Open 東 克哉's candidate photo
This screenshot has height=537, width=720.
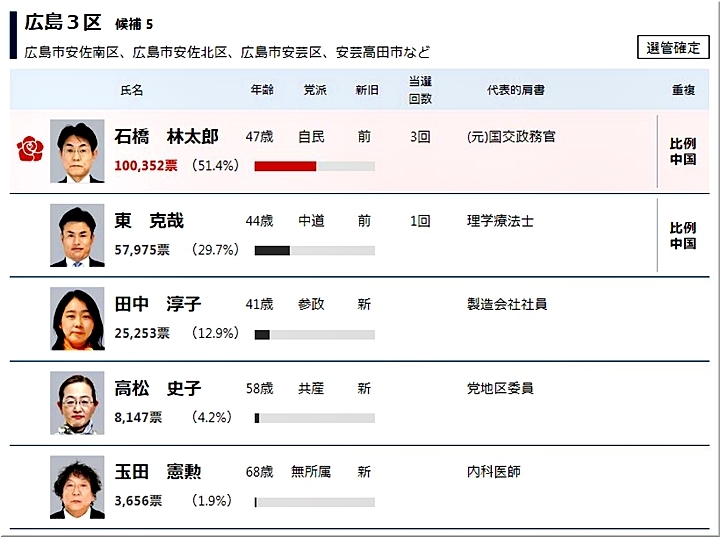tap(77, 236)
